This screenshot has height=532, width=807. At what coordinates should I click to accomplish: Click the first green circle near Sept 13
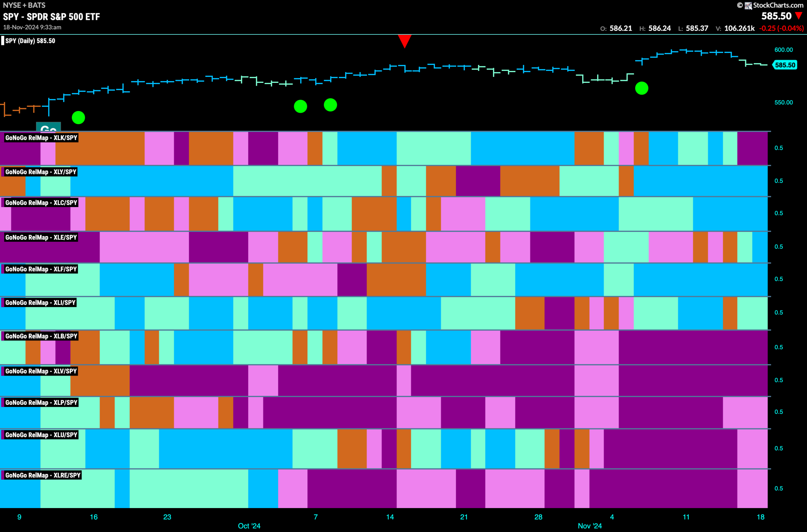click(x=78, y=118)
